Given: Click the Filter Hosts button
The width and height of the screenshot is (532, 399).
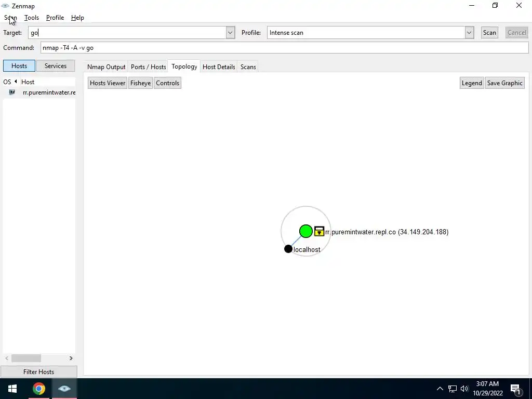Looking at the screenshot, I should [x=38, y=372].
